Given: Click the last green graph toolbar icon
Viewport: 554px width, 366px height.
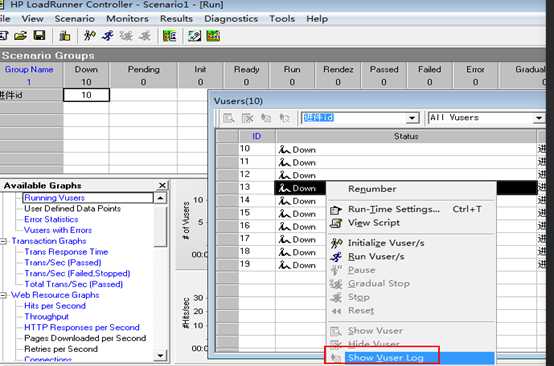Looking at the screenshot, I should pos(213,36).
